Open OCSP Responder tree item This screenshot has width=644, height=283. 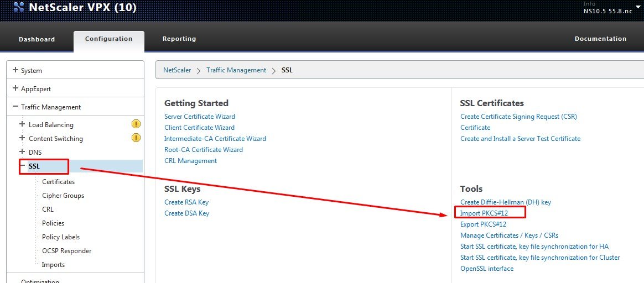pyautogui.click(x=66, y=251)
